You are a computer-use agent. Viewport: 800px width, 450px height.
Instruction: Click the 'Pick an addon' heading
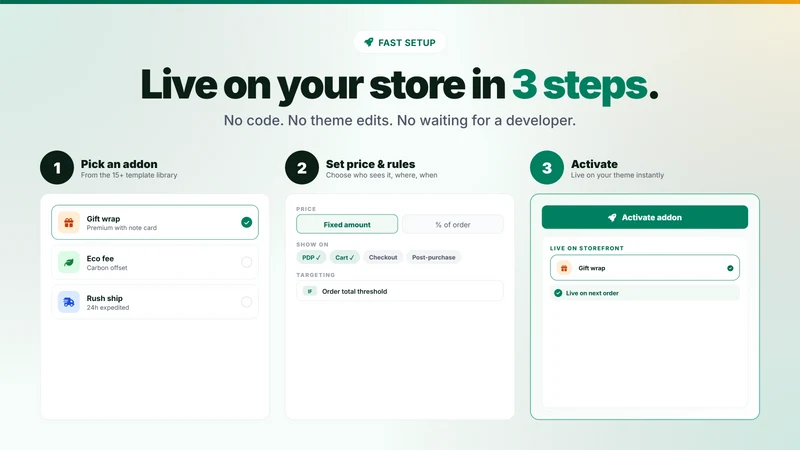click(119, 164)
